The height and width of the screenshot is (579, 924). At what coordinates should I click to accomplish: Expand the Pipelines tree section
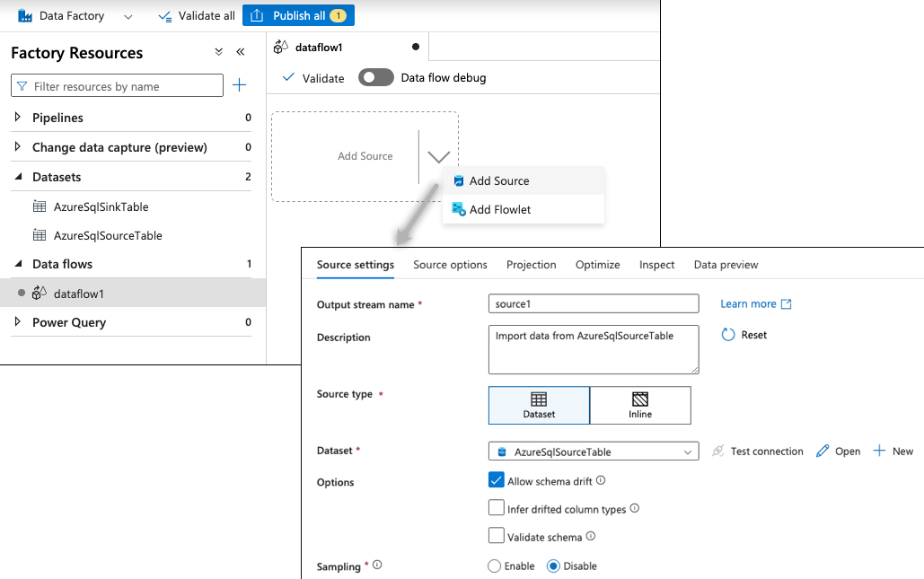pos(18,118)
